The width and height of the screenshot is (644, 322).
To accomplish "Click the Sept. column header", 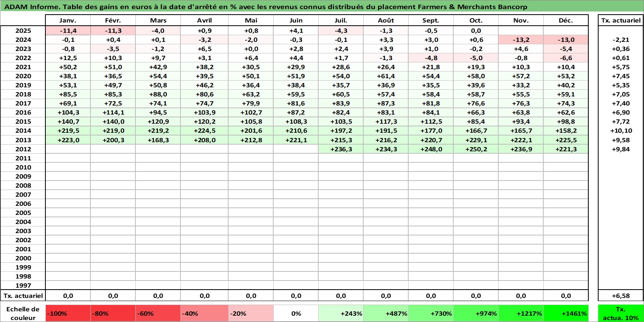I will coord(431,20).
